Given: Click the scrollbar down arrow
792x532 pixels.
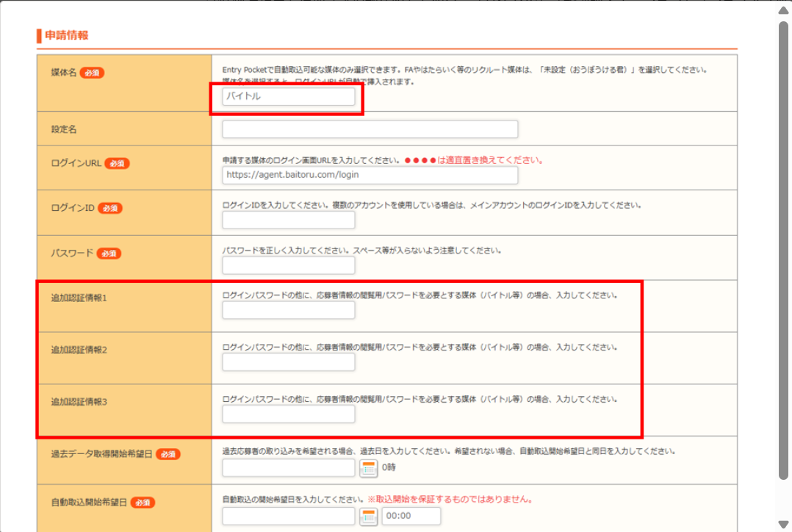Looking at the screenshot, I should click(783, 524).
